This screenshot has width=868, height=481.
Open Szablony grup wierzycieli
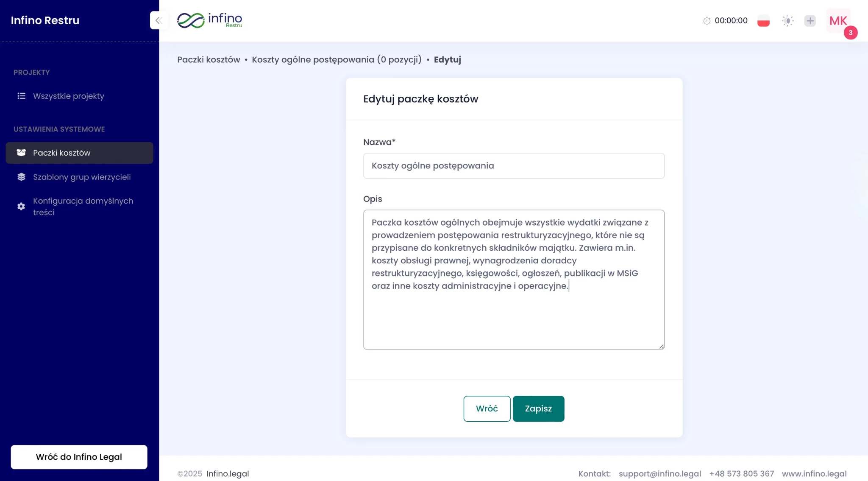[x=82, y=177]
